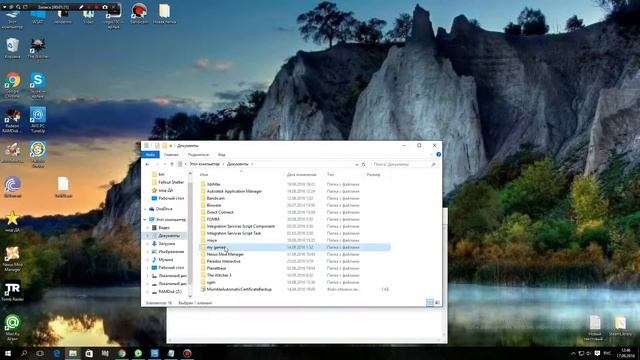The height and width of the screenshot is (360, 640).
Task: Select the Planetbase folder
Action: [216, 268]
